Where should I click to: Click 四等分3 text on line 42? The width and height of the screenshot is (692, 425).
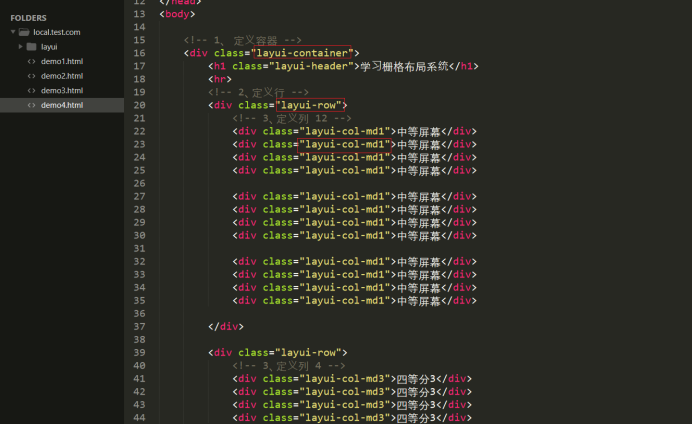pyautogui.click(x=416, y=392)
